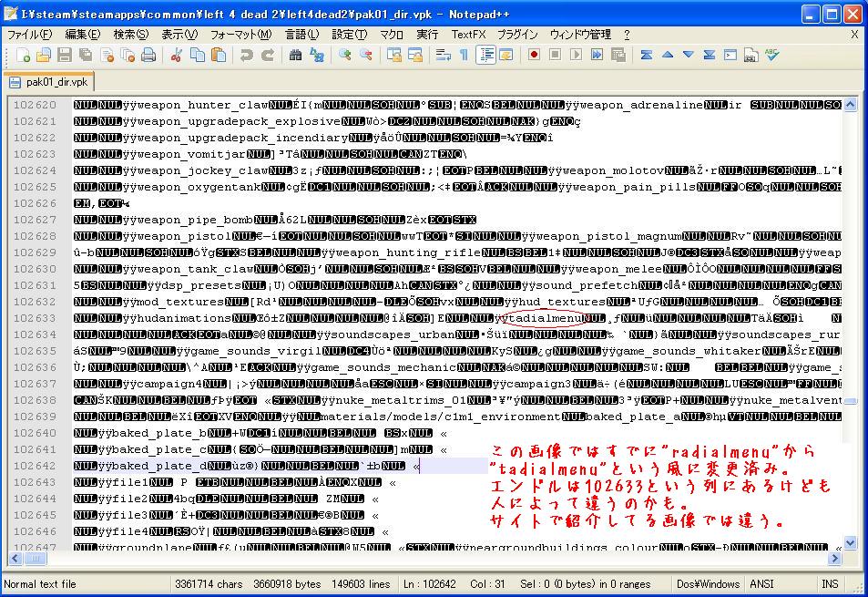Toggle the indent guide icon
The image size is (868, 597).
pyautogui.click(x=485, y=55)
